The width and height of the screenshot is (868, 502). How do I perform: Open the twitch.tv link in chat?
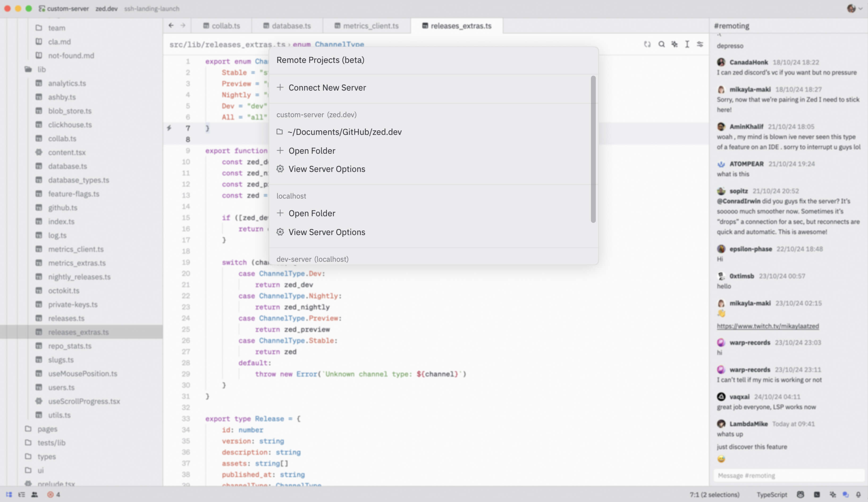[x=768, y=326]
